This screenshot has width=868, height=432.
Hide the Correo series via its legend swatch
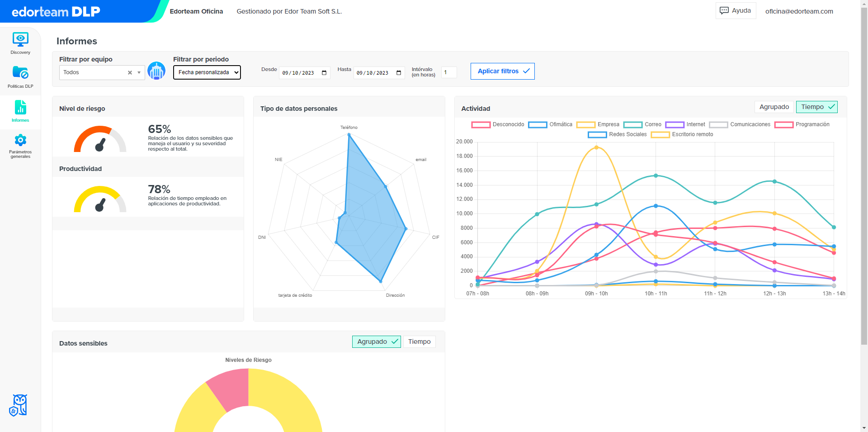(632, 125)
